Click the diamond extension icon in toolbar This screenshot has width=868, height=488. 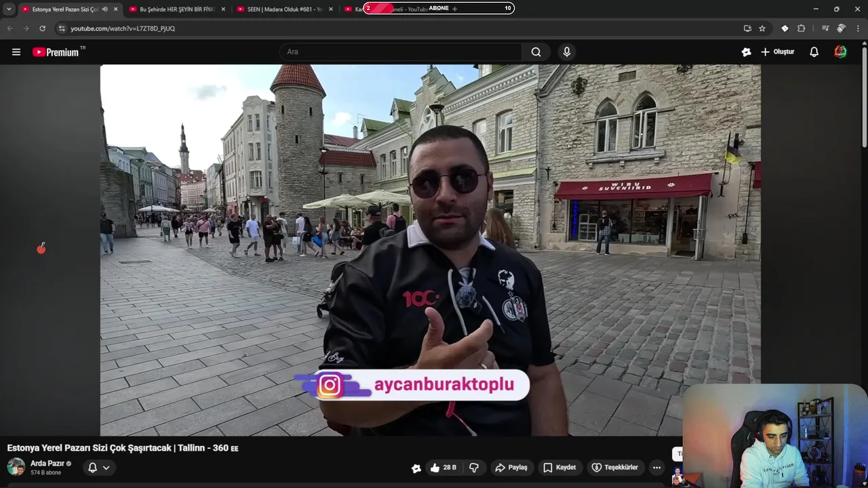click(x=785, y=28)
